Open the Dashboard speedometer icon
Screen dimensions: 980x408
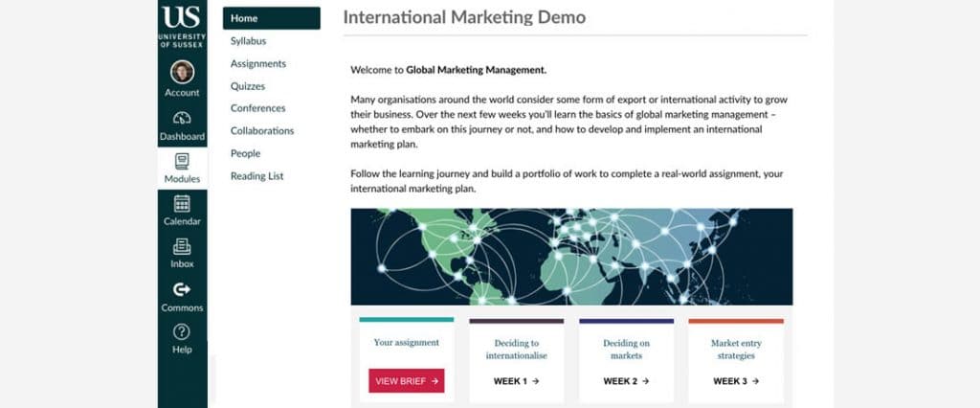182,119
